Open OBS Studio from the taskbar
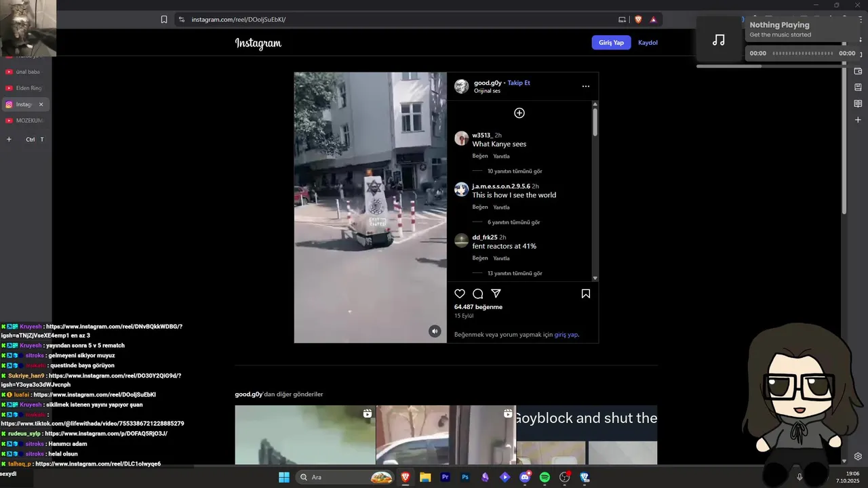868x488 pixels. (564, 477)
